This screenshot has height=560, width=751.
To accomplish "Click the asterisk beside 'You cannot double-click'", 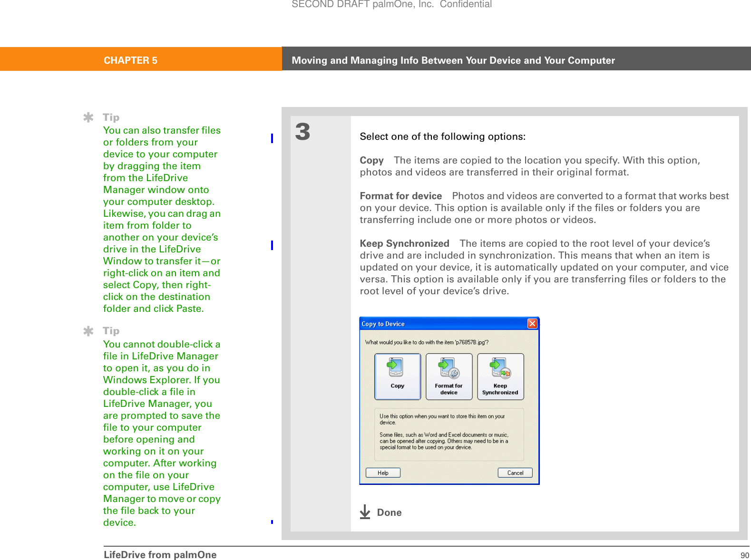I will [x=88, y=331].
